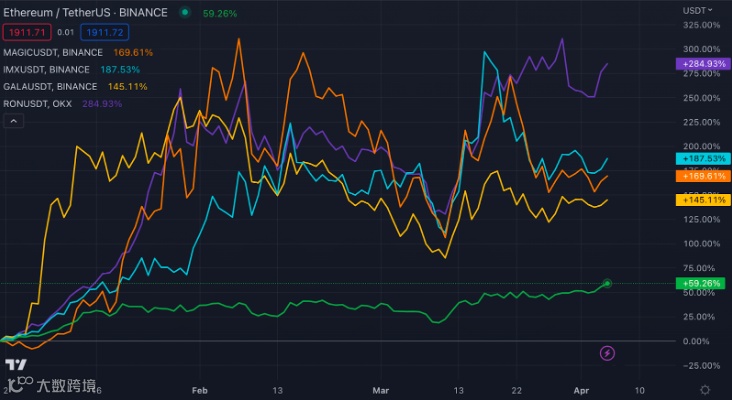Image resolution: width=732 pixels, height=400 pixels.
Task: Open the USDT currency dropdown
Action: coord(698,10)
